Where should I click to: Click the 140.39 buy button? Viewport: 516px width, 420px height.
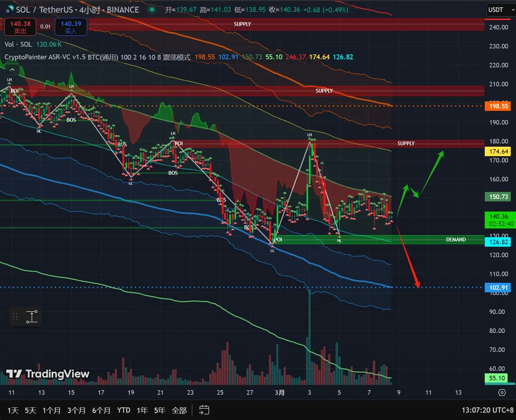(x=71, y=27)
